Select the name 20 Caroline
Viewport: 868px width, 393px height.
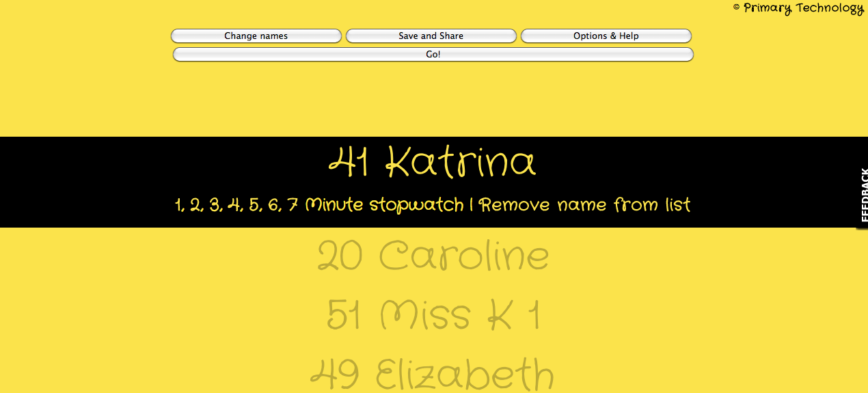pyautogui.click(x=433, y=257)
